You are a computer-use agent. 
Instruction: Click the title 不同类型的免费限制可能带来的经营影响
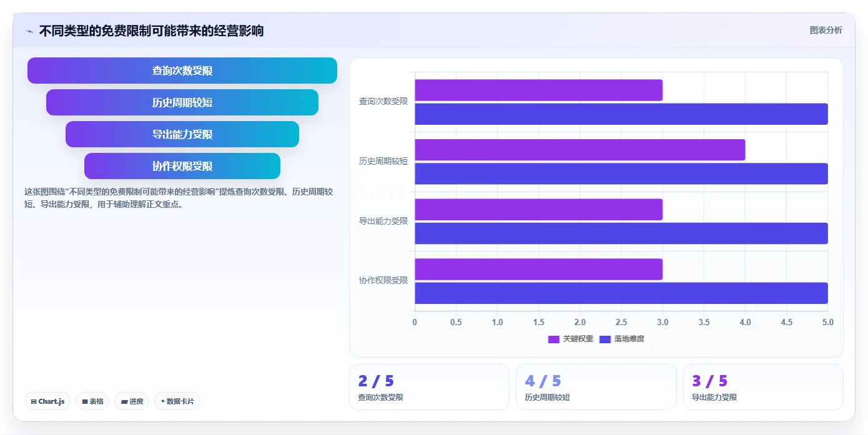pos(152,31)
